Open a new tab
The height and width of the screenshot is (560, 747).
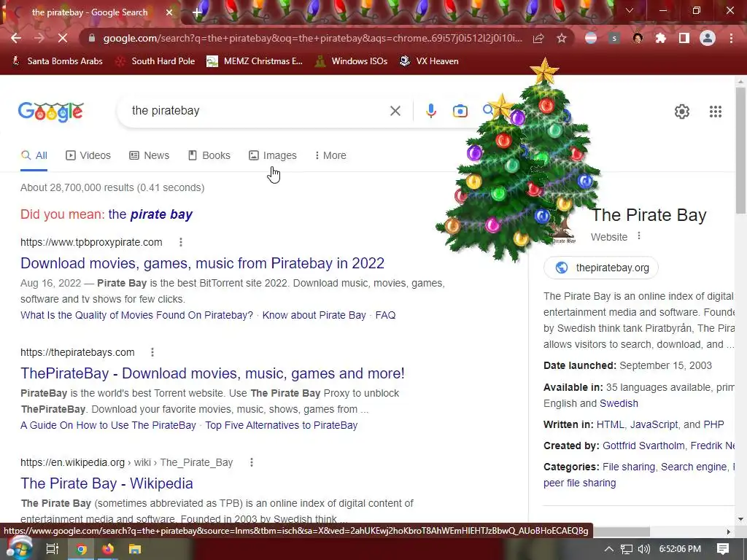197,12
